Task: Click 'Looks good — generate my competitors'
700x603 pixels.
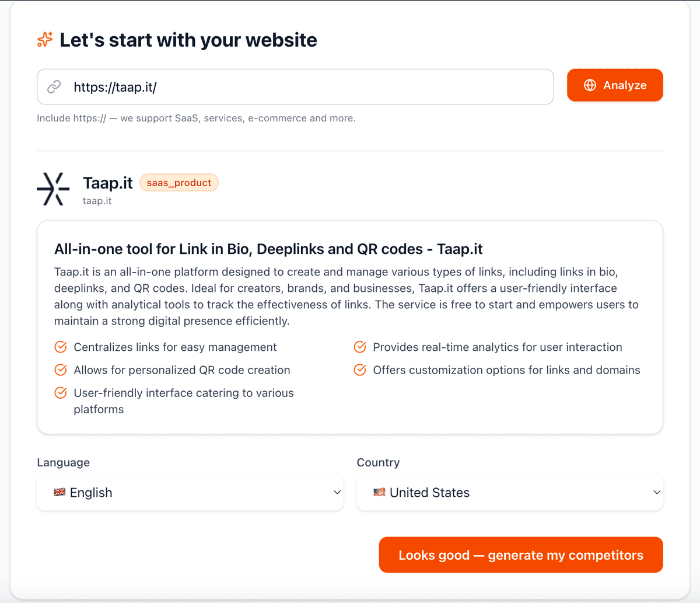Action: pyautogui.click(x=520, y=555)
